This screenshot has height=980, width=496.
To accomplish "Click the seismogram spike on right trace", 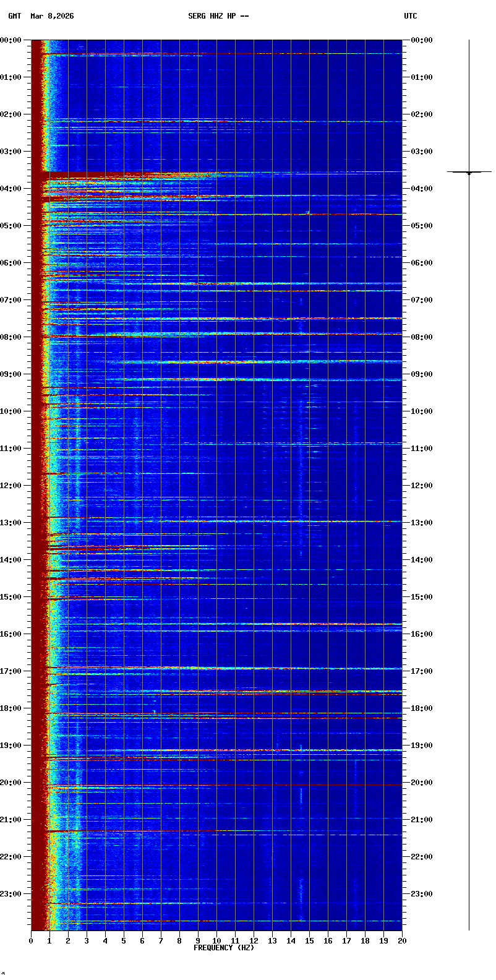I will 469,172.
